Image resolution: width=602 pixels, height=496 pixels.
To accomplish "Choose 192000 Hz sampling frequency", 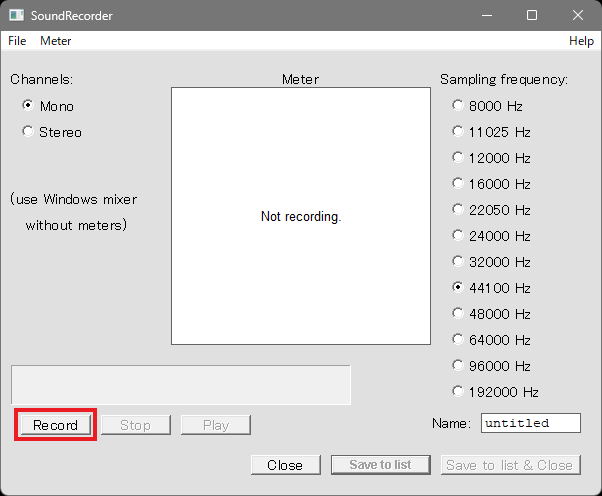I will (458, 391).
